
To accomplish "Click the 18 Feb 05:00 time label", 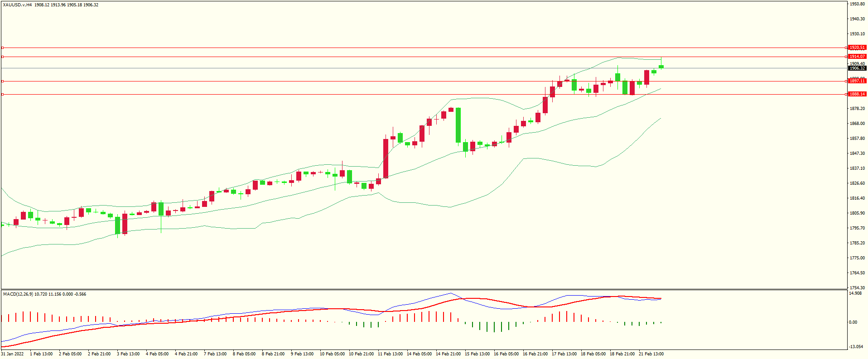I will [x=593, y=354].
